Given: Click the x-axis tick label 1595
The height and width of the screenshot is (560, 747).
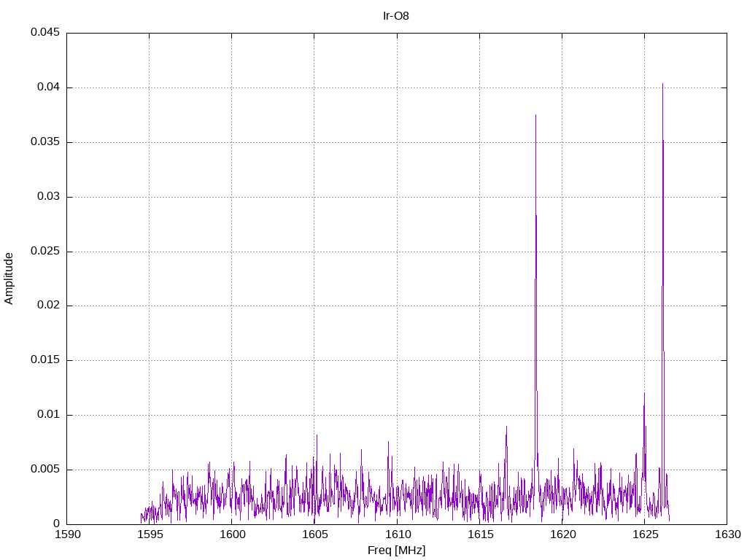Looking at the screenshot, I should pyautogui.click(x=150, y=534).
